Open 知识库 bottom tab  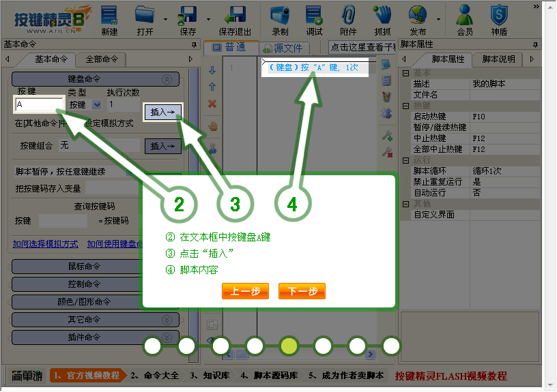tap(210, 376)
